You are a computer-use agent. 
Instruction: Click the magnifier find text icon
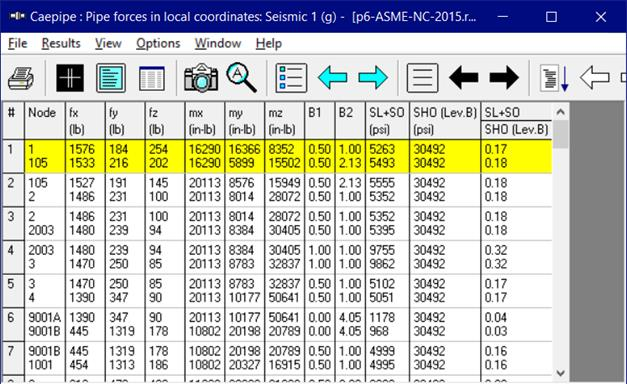click(242, 78)
